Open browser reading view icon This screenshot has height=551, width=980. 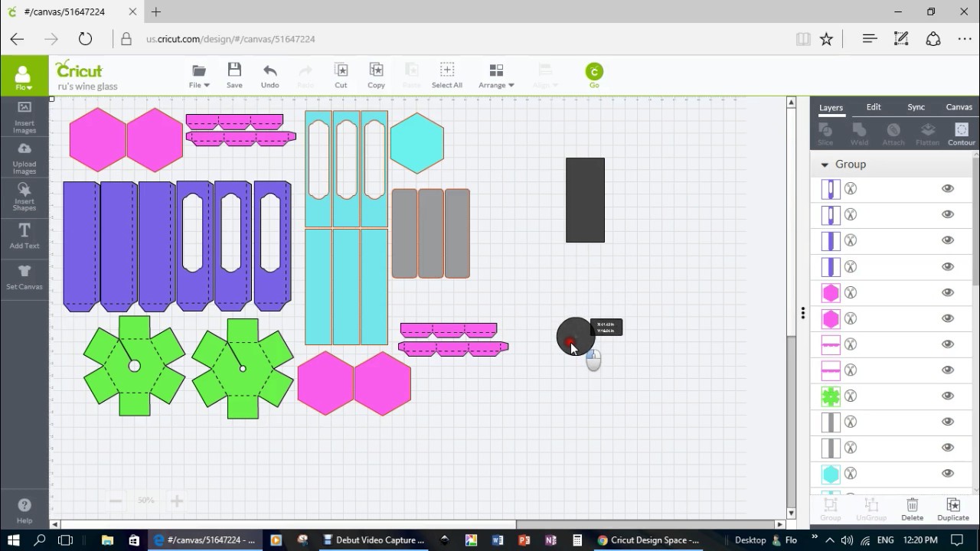tap(803, 39)
